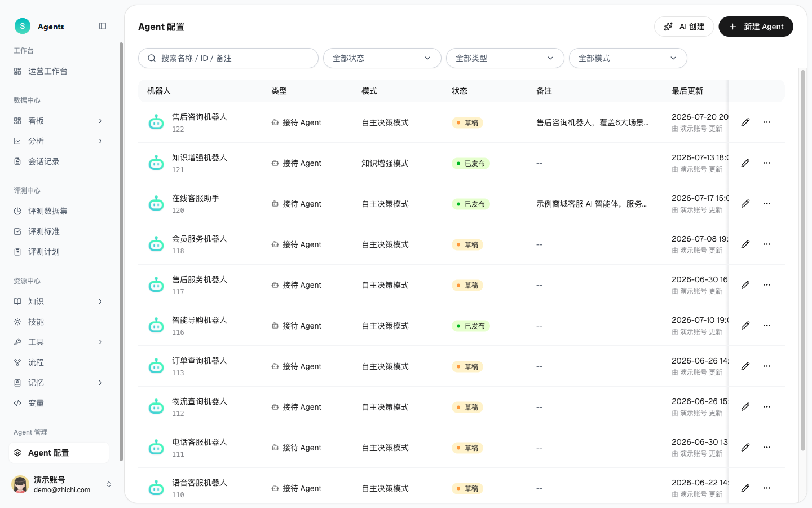This screenshot has height=508, width=812.
Task: Expand the 看板 sidebar submenu
Action: 100,121
